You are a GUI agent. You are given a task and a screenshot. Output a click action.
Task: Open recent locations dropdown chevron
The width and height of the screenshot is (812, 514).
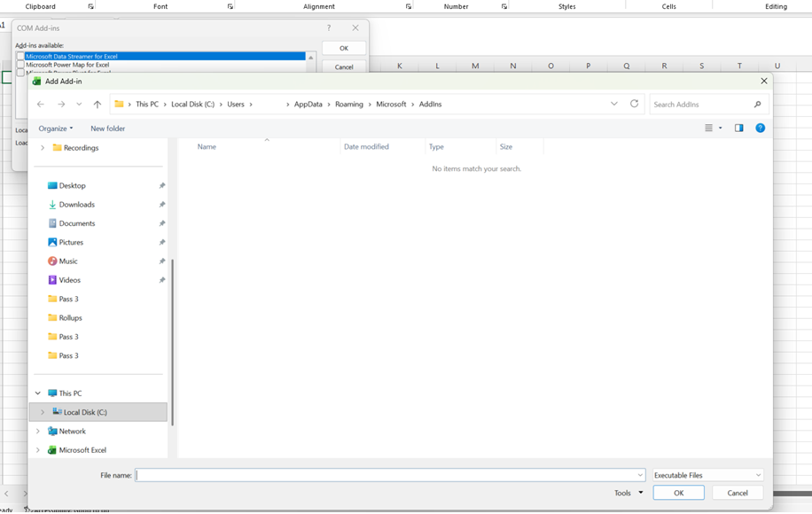79,104
